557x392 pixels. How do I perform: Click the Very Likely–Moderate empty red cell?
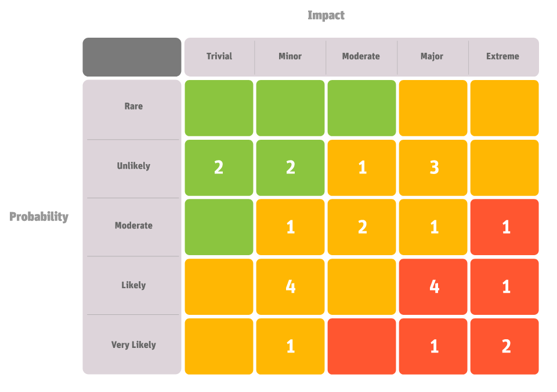(x=361, y=346)
